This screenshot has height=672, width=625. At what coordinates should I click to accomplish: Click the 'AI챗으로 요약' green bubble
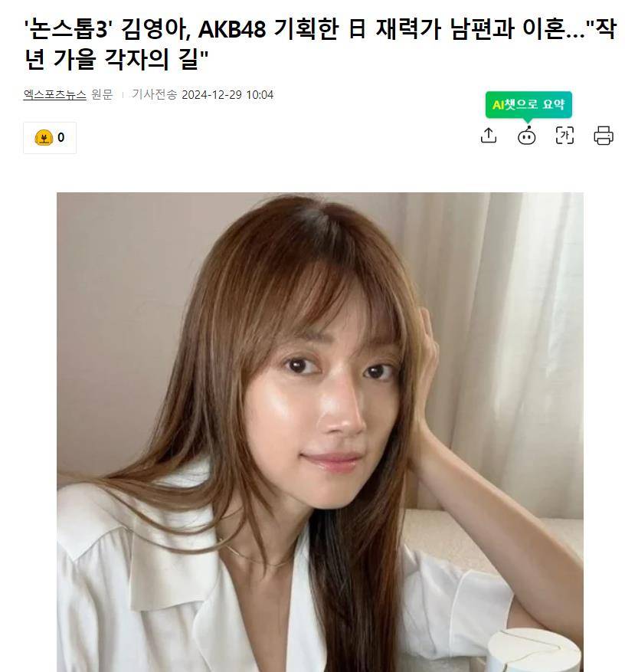(x=528, y=104)
